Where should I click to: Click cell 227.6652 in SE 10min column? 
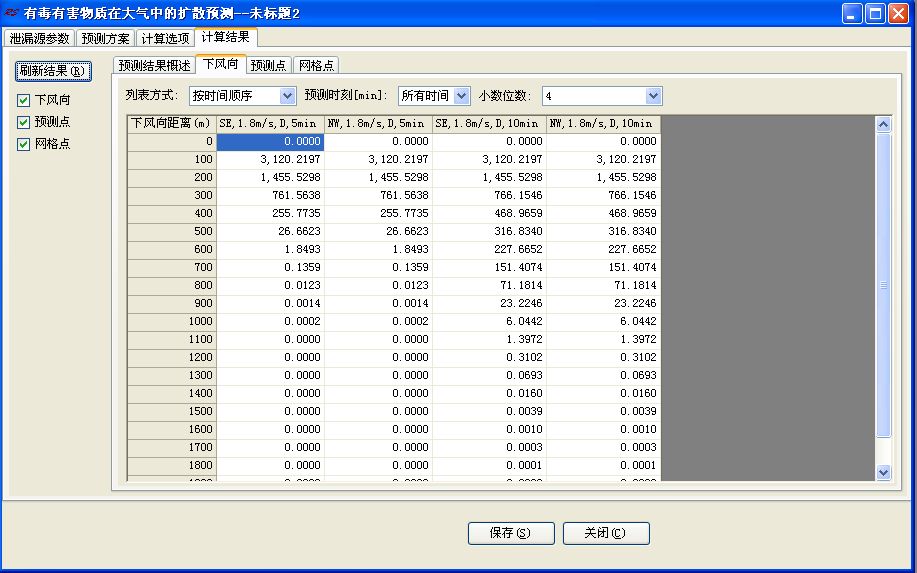[x=489, y=250]
